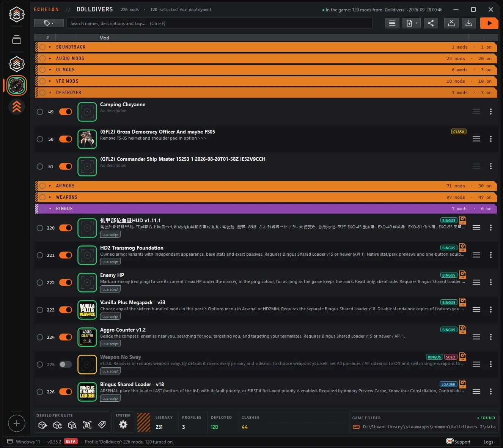Select the radio circle for mod 222 Enemy HP
The width and height of the screenshot is (503, 448).
(40, 283)
